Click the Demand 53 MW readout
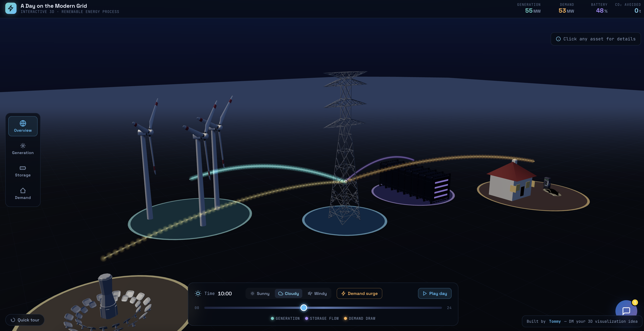644x331 pixels. click(x=566, y=8)
